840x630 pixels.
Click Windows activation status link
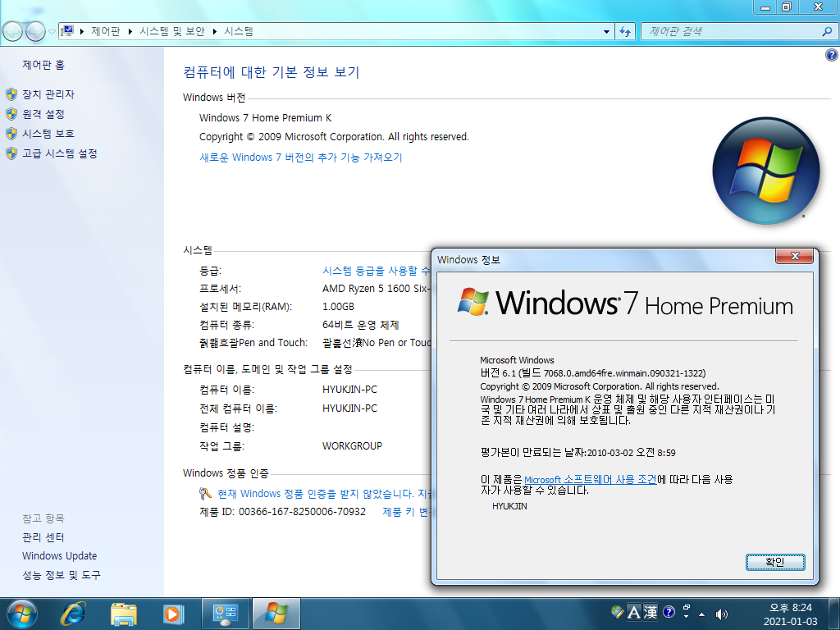[326, 493]
